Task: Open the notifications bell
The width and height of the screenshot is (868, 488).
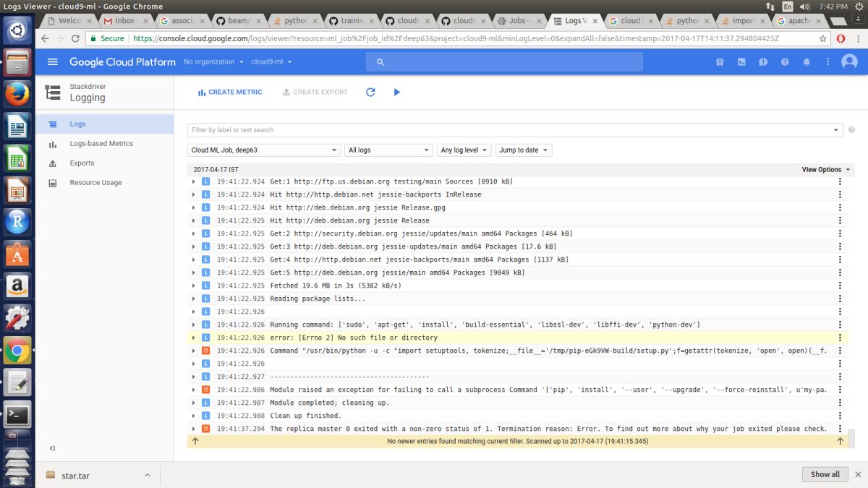Action: [807, 62]
